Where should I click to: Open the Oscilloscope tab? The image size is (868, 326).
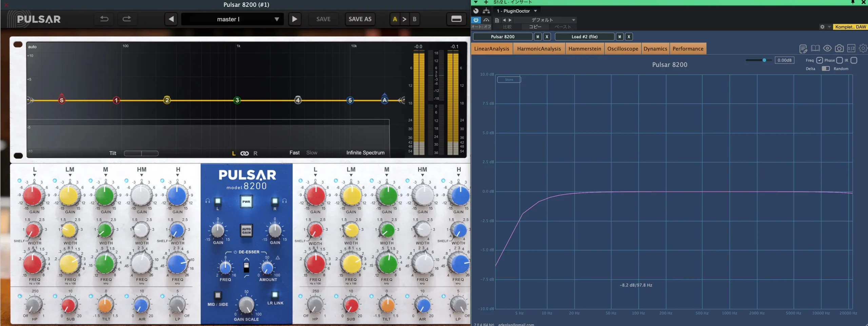point(623,49)
